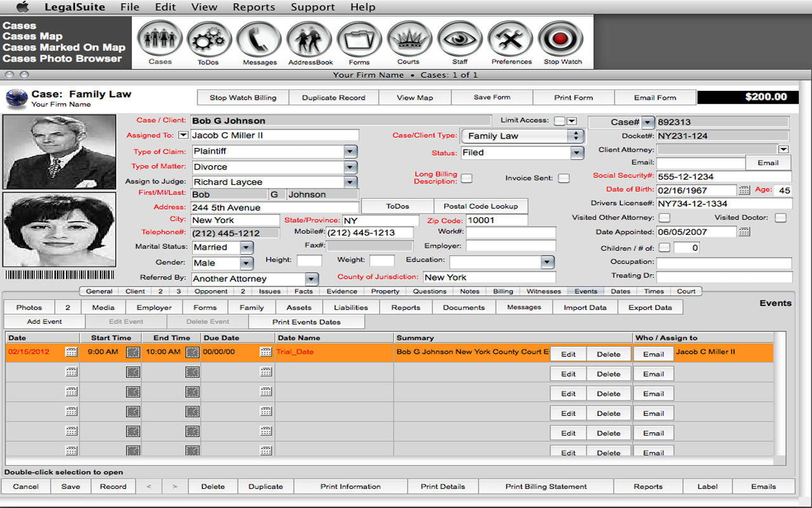812x508 pixels.
Task: Open the 00/00/00 due date calendar
Action: [266, 351]
